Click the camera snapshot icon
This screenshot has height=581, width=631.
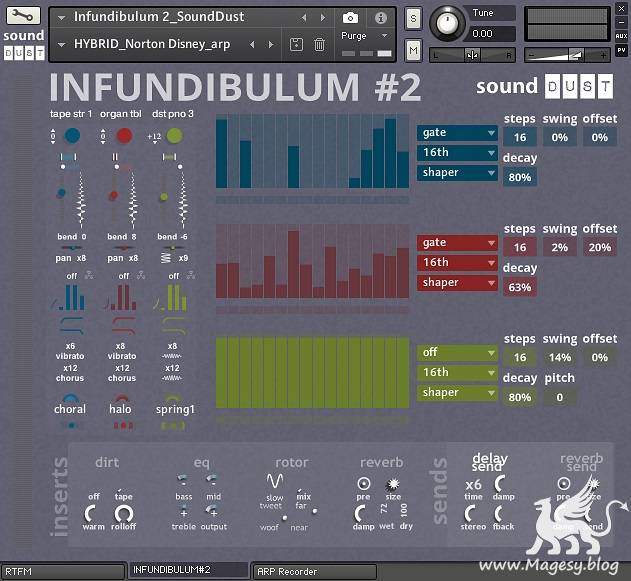350,18
